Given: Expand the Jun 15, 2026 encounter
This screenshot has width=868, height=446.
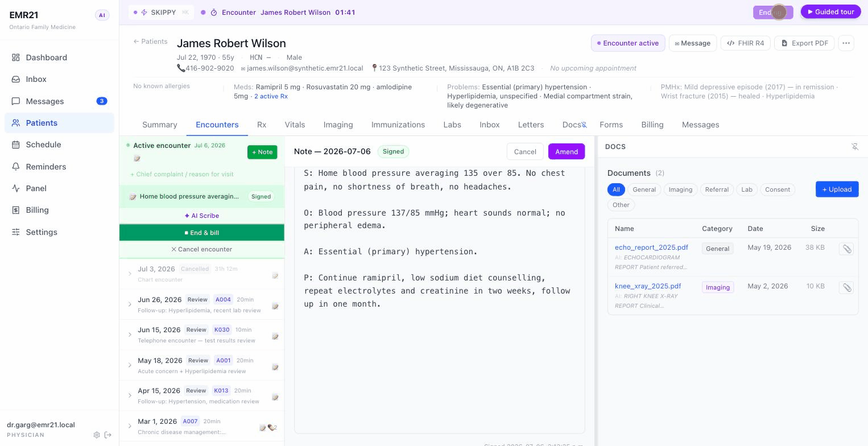Looking at the screenshot, I should (130, 334).
